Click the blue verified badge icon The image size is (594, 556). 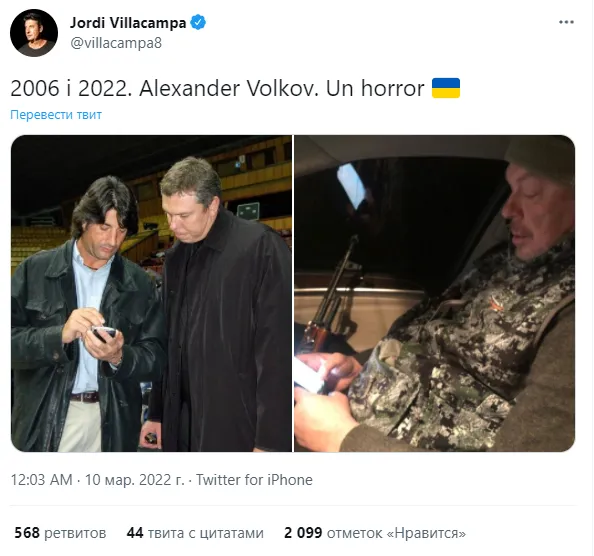pyautogui.click(x=198, y=22)
